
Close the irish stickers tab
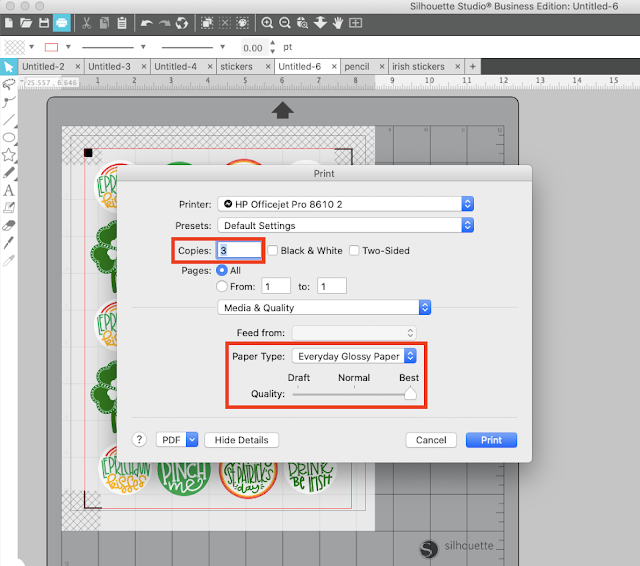coord(458,67)
